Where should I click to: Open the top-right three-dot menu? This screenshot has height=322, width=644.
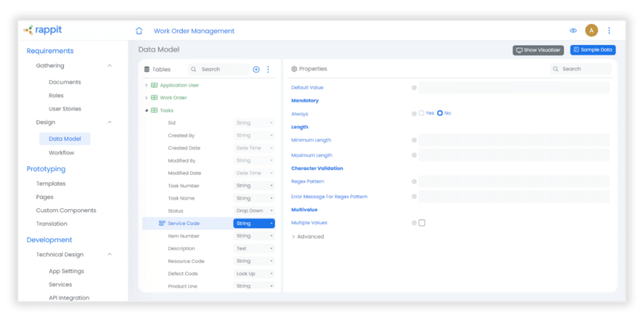[609, 31]
